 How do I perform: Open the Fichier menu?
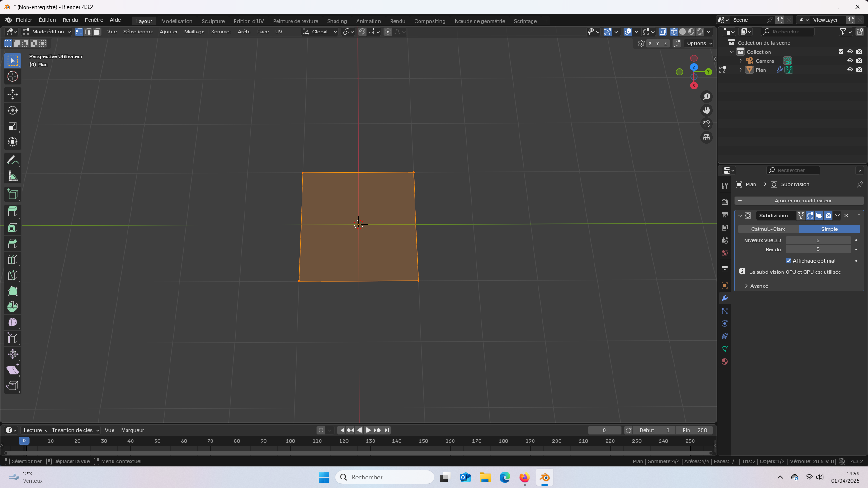[24, 20]
